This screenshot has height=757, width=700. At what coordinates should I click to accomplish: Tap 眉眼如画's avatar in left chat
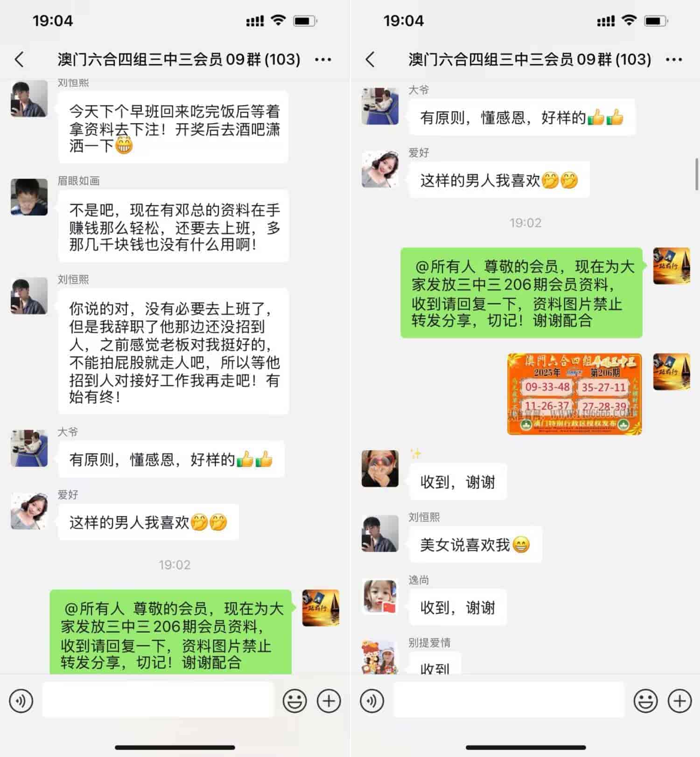[29, 197]
